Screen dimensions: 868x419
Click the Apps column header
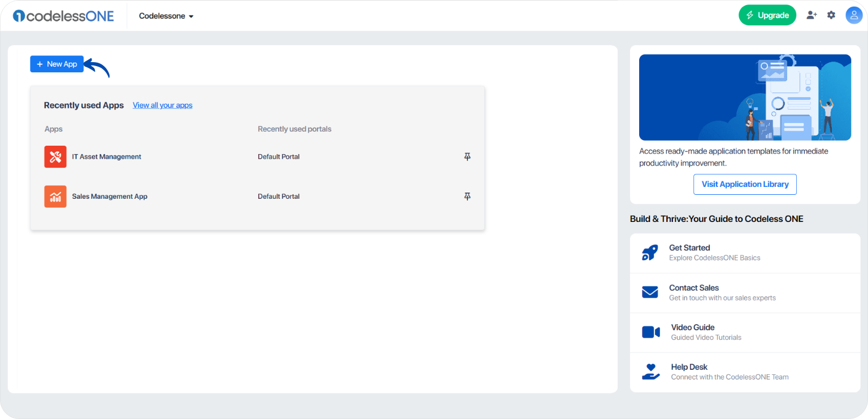point(53,129)
